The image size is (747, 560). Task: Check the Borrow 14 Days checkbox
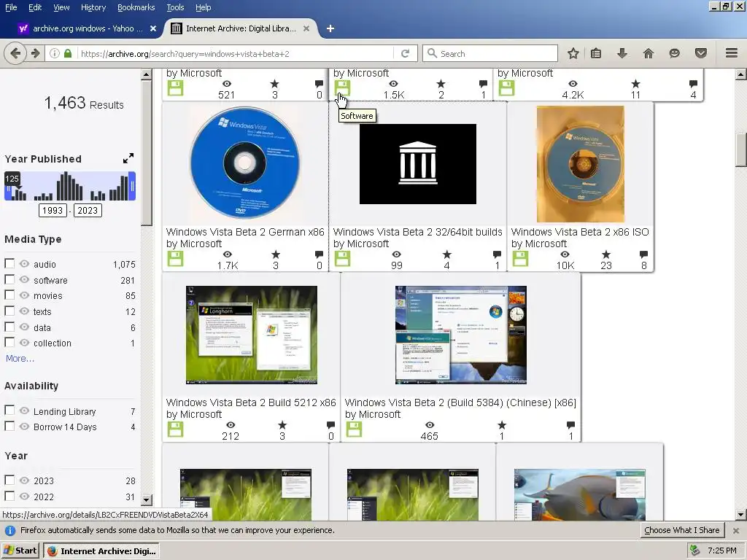pyautogui.click(x=9, y=426)
